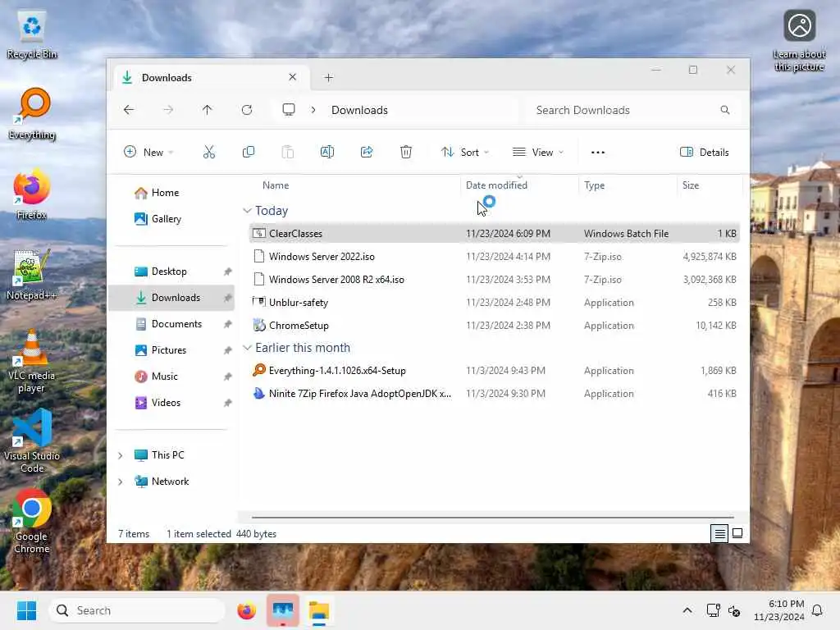Add a new tab with plus button
This screenshot has width=840, height=630.
pyautogui.click(x=328, y=78)
